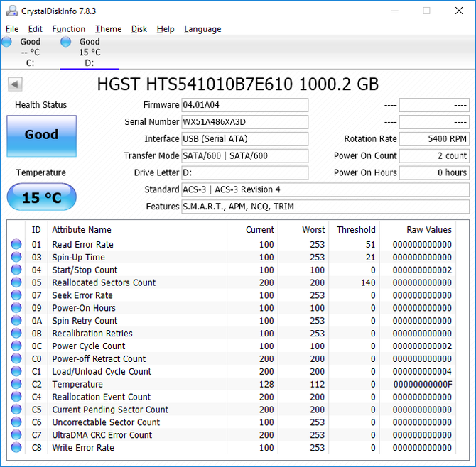This screenshot has height=467, width=476.
Task: Click the CrystalDiskInfo app icon in title bar
Action: click(12, 11)
